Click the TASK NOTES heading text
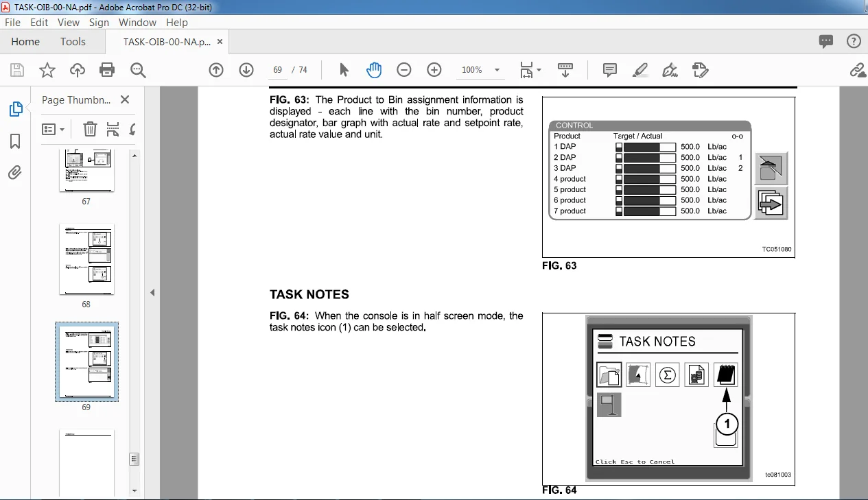 tap(309, 294)
